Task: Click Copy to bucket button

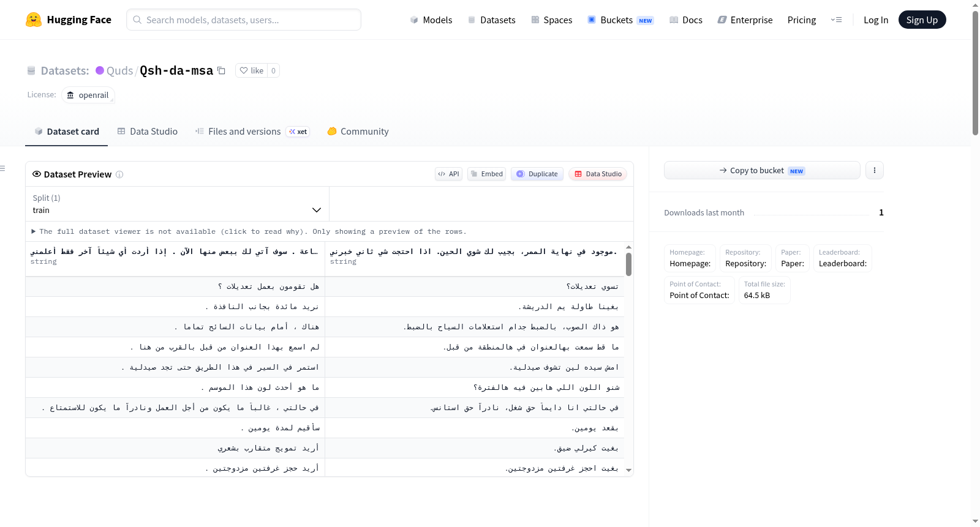Action: (762, 170)
